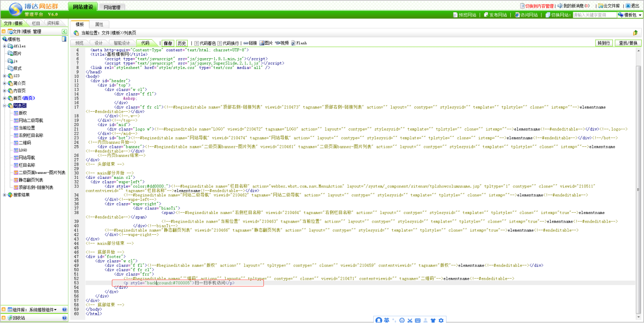
Task: Click the 预览网站 toolbar item
Action: point(464,15)
